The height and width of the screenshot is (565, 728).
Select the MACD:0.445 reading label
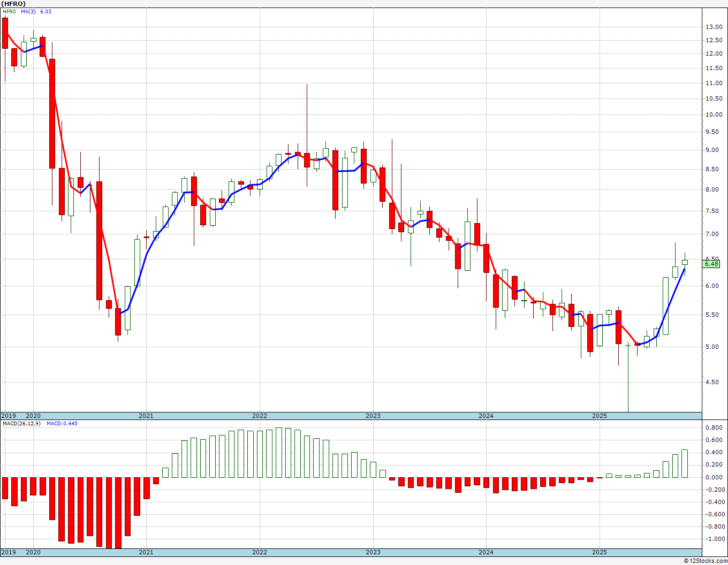[x=62, y=424]
